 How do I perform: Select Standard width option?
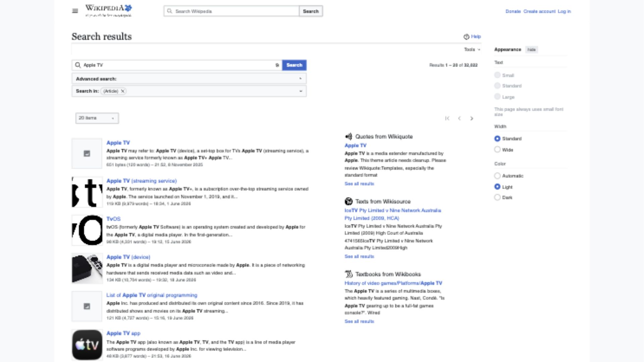pos(497,139)
